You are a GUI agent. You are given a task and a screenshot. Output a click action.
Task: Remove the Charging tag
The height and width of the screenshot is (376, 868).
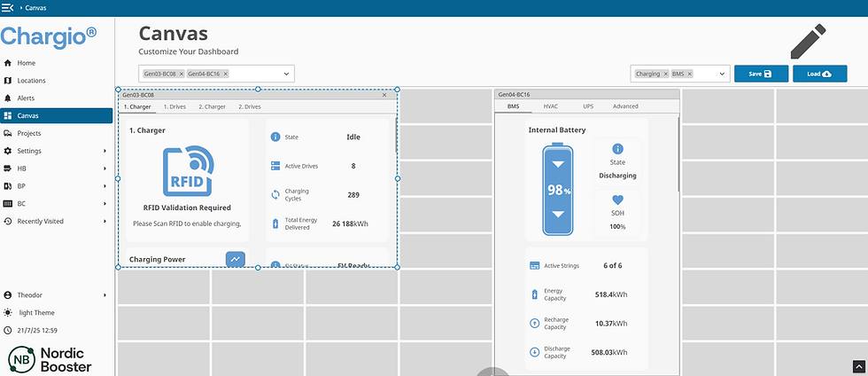click(x=665, y=74)
